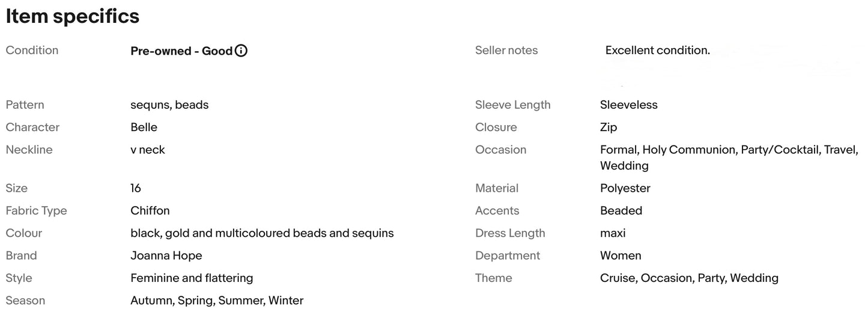This screenshot has height=318, width=868.
Task: Click the Zip closure value
Action: (609, 127)
